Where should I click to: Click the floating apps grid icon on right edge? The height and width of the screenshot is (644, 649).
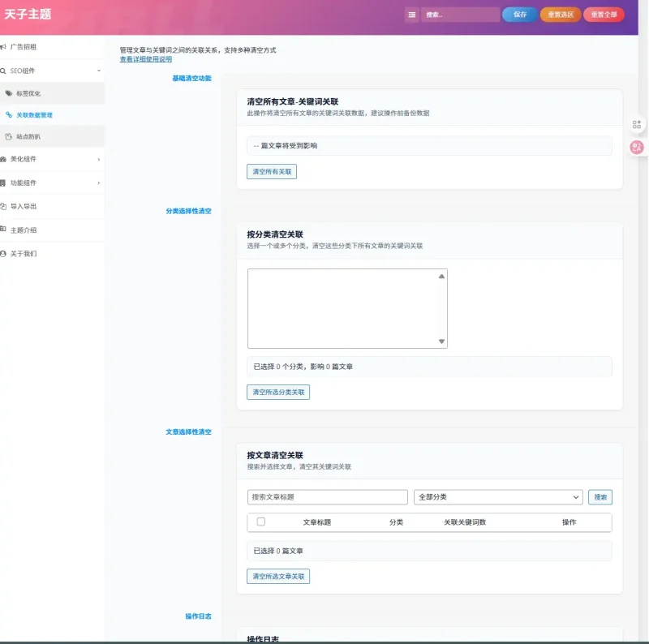(x=637, y=124)
